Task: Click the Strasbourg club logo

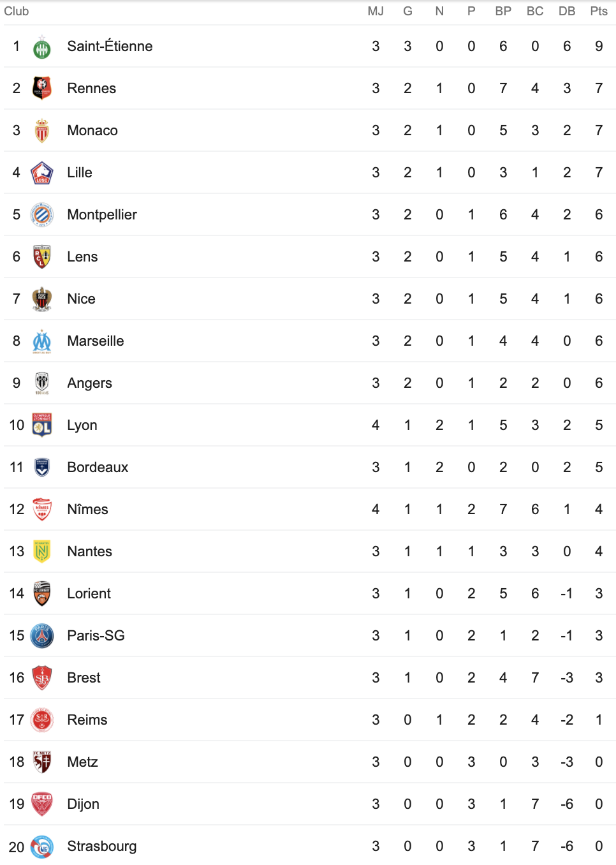Action: coord(42,847)
